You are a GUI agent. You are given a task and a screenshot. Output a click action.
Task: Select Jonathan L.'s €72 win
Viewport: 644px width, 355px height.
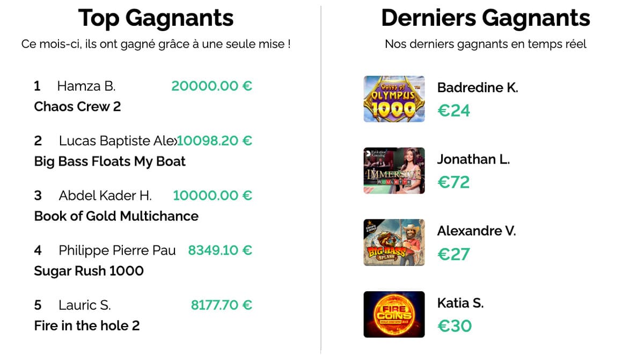pyautogui.click(x=453, y=182)
